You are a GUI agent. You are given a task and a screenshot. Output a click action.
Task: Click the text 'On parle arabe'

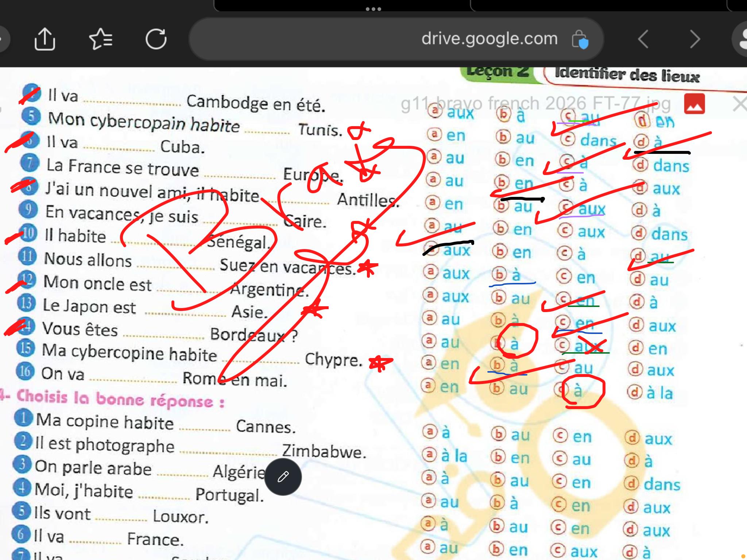tap(93, 468)
